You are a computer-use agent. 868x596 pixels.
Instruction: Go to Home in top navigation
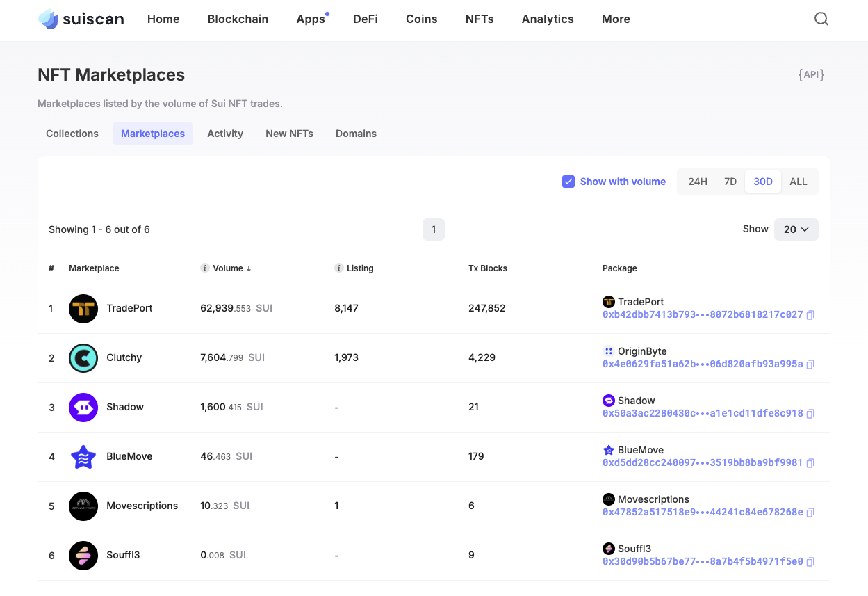pyautogui.click(x=163, y=19)
